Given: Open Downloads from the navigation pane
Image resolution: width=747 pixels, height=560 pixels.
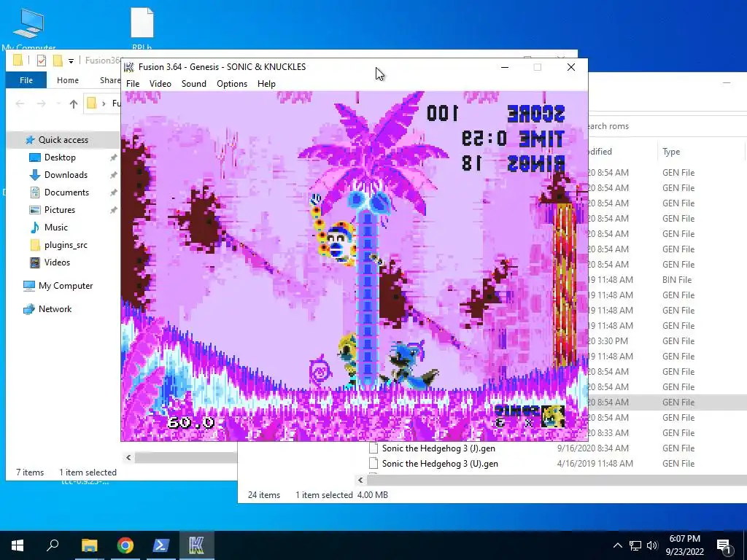Looking at the screenshot, I should (x=66, y=175).
